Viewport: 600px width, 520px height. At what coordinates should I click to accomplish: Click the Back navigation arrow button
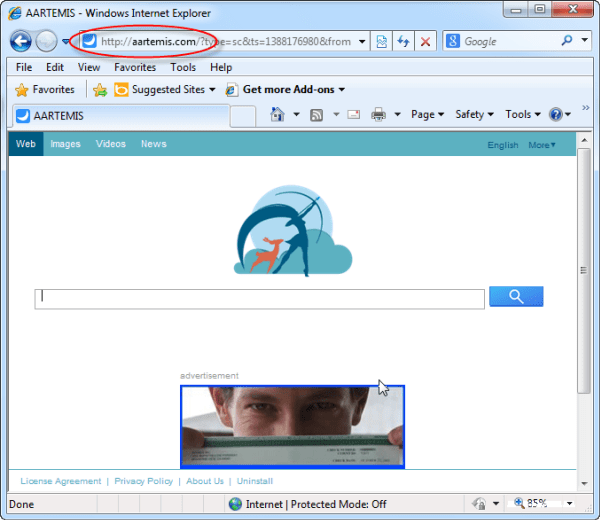[x=21, y=41]
